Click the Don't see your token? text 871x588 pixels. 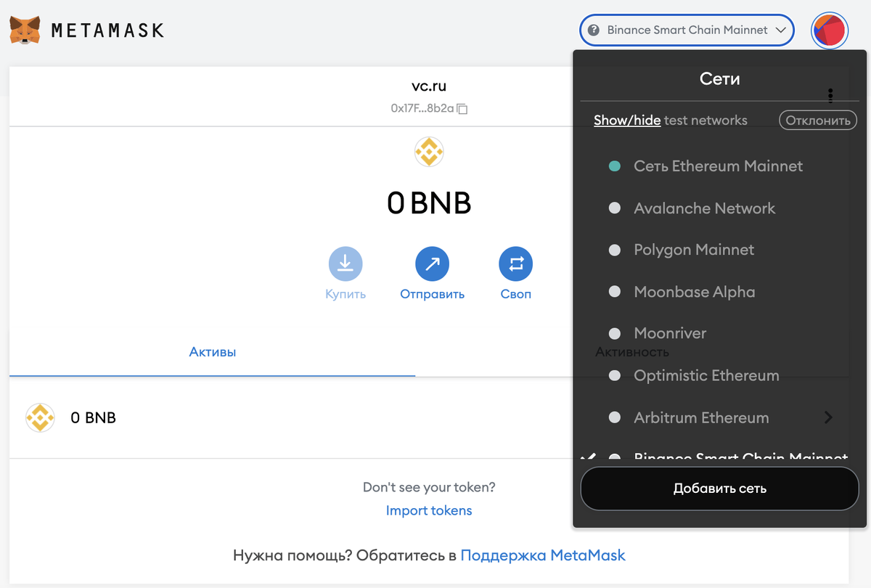coord(429,487)
